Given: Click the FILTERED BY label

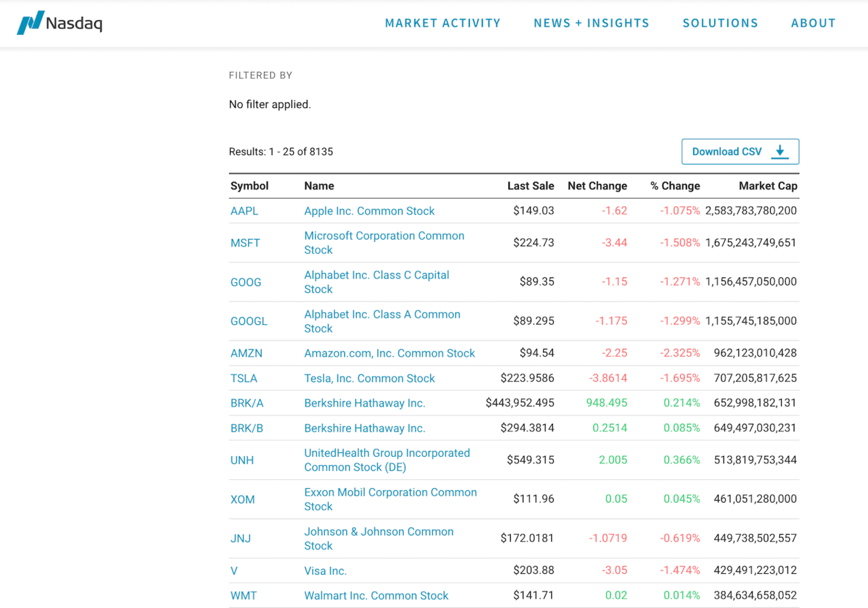Looking at the screenshot, I should point(260,76).
